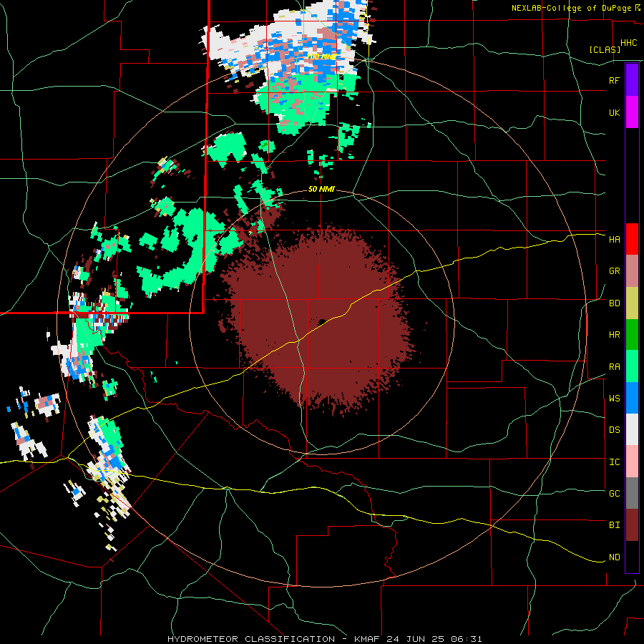Click the red HA legend color swatch
This screenshot has width=644, height=644.
pyautogui.click(x=632, y=239)
